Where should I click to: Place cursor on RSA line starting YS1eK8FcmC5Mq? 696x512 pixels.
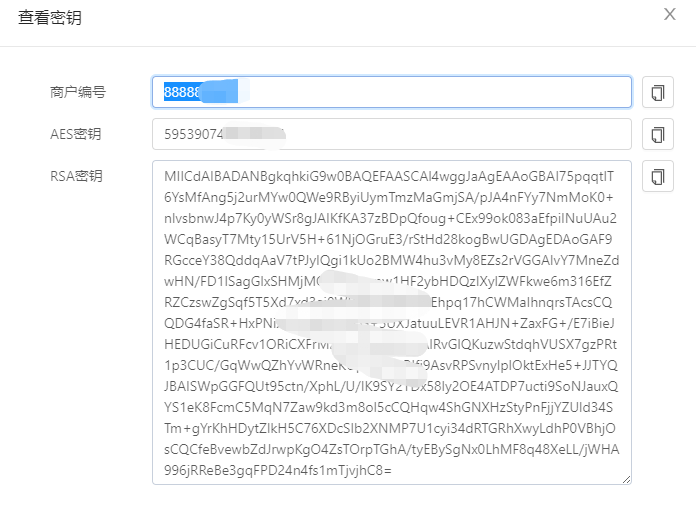point(388,407)
